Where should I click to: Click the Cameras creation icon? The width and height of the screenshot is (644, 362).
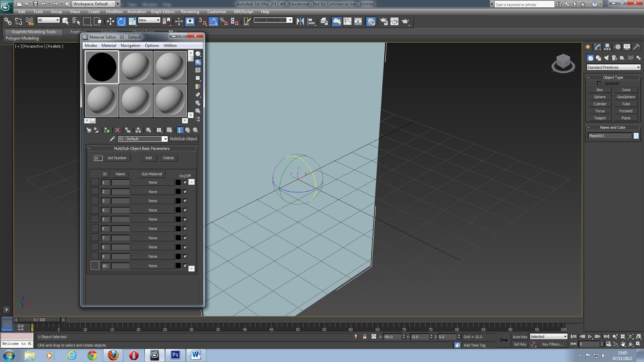coord(614,57)
